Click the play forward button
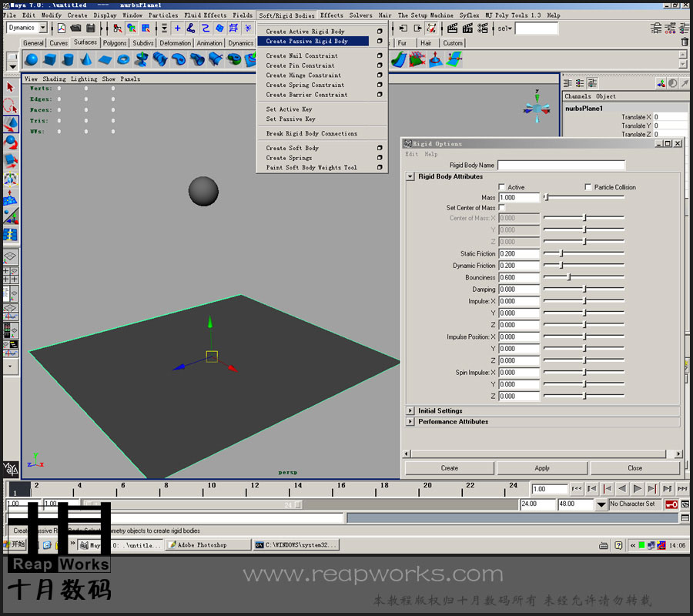Image resolution: width=693 pixels, height=616 pixels. tap(637, 489)
